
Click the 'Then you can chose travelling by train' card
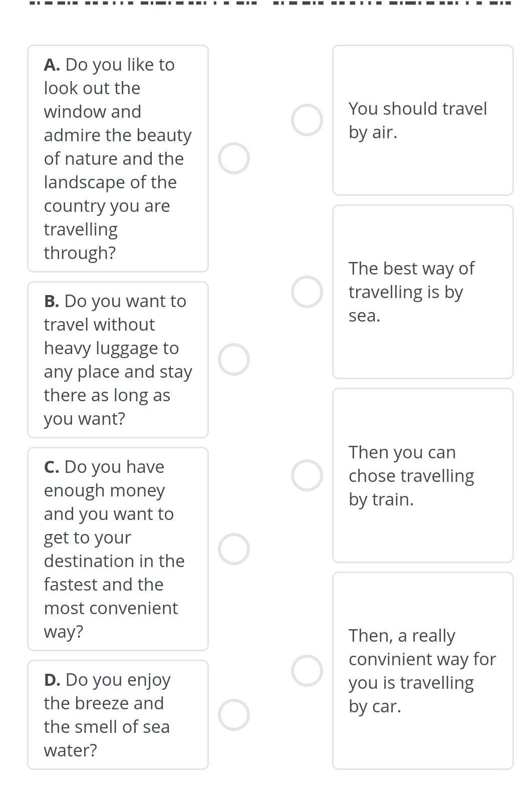click(x=423, y=475)
